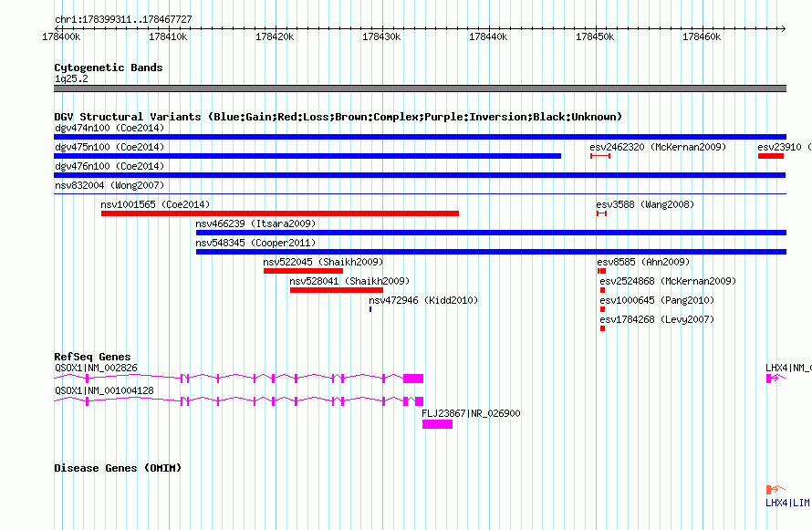The width and height of the screenshot is (812, 530).
Task: Click the LHX4 RefSeq gene glyph
Action: pos(776,379)
